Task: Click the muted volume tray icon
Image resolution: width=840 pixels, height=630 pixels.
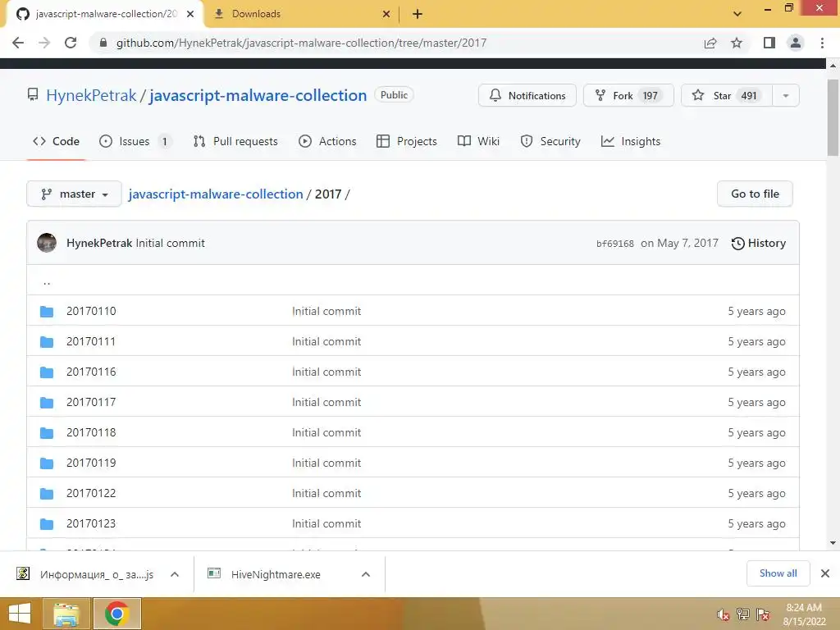Action: point(724,614)
